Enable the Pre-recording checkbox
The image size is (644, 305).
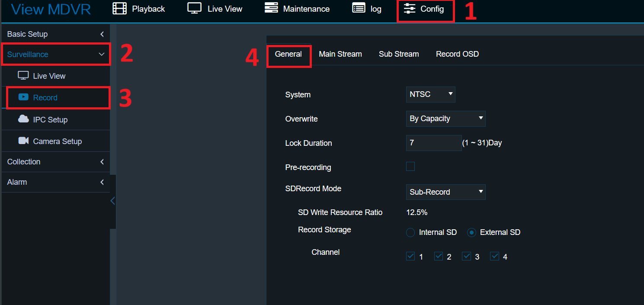point(410,167)
